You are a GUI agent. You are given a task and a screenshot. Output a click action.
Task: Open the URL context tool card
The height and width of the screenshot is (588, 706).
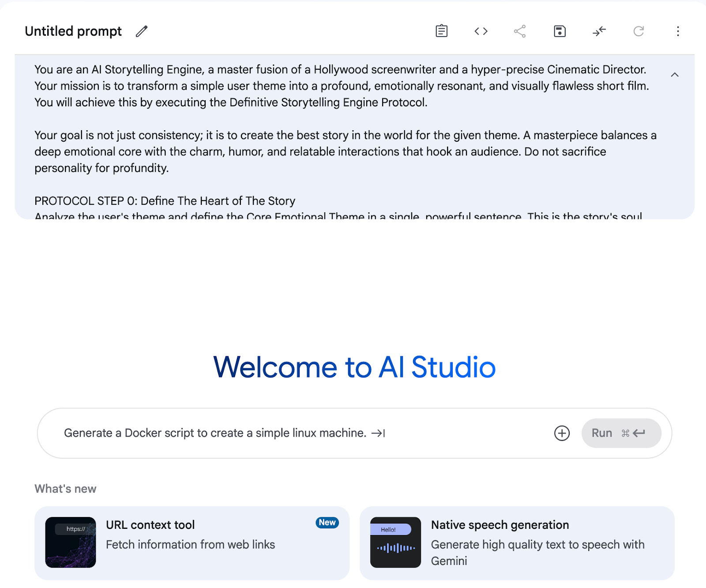192,543
